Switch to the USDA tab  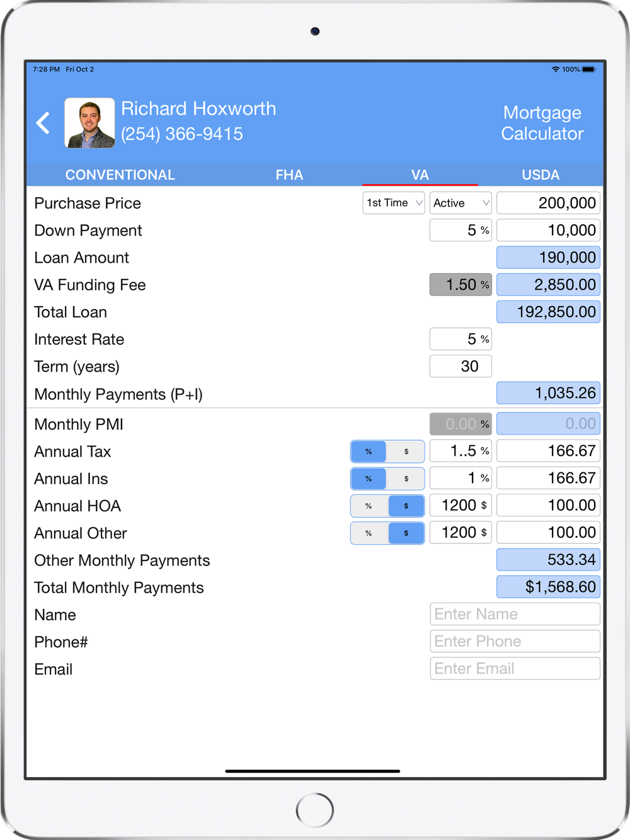click(541, 174)
